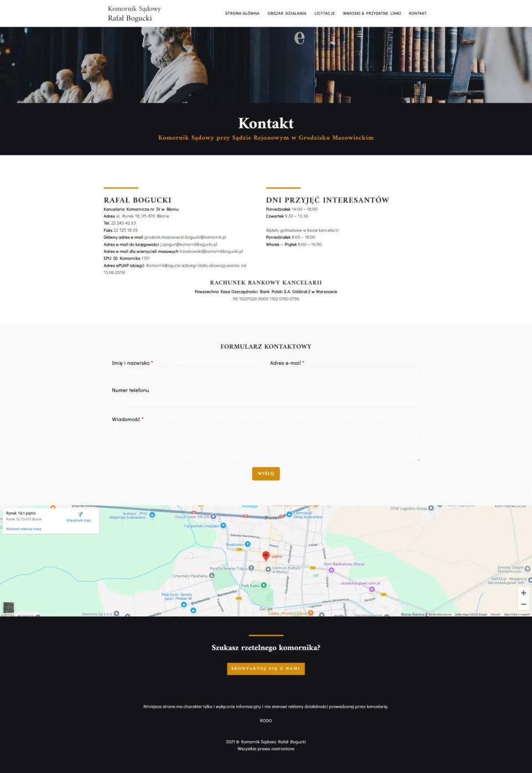Click the directions arrow icon in map card

80,514
